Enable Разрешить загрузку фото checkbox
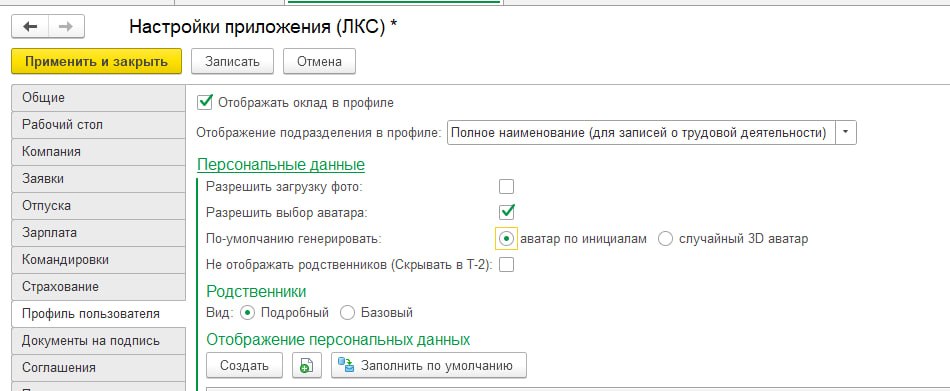 (507, 186)
